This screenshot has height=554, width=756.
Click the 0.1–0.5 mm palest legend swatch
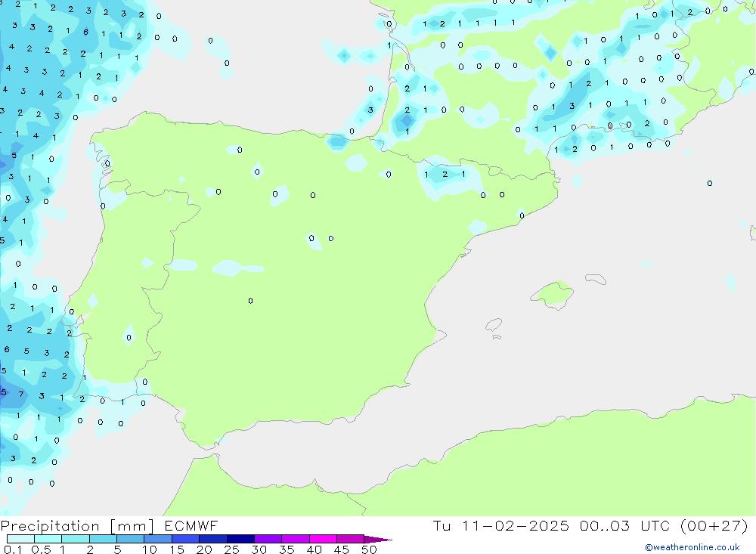tap(20, 539)
